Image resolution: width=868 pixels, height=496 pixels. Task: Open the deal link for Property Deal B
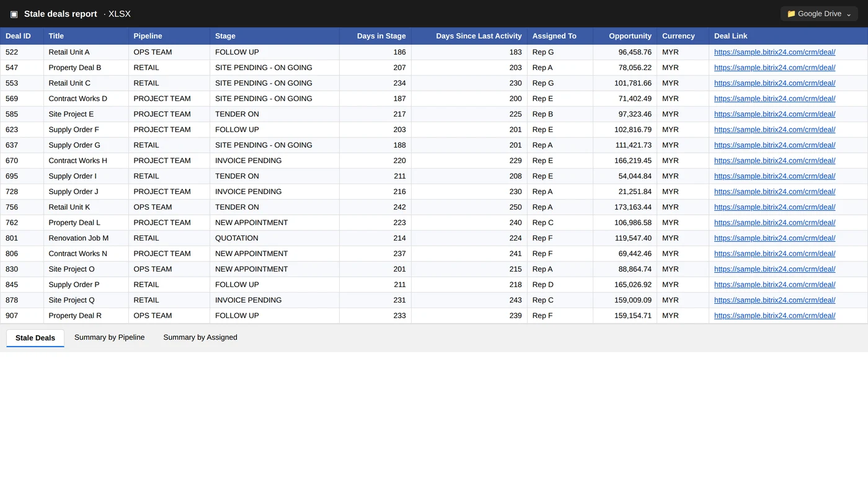[774, 68]
